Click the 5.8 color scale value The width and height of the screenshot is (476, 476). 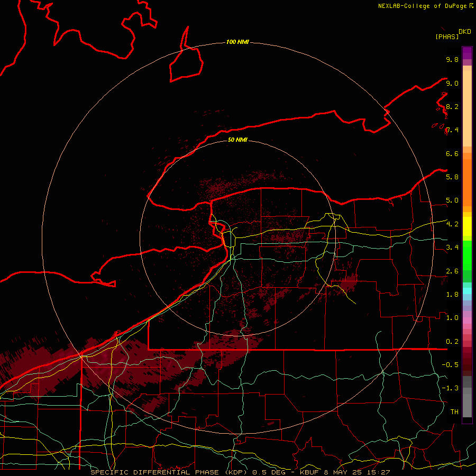(452, 177)
